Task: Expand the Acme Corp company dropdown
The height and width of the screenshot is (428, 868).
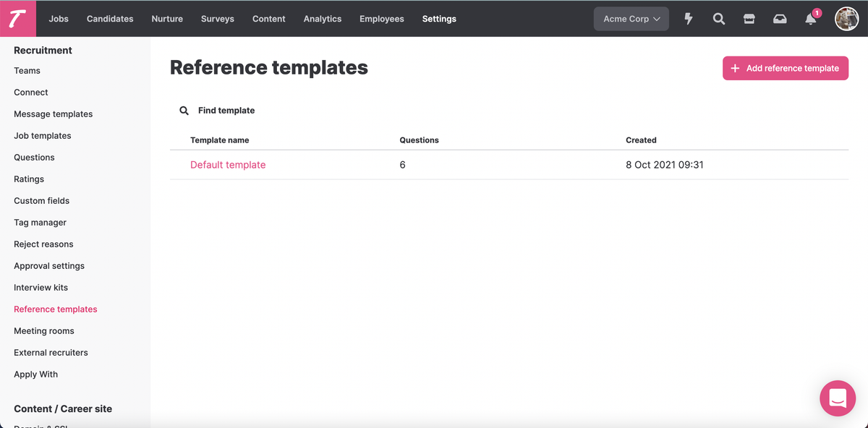Action: coord(631,19)
